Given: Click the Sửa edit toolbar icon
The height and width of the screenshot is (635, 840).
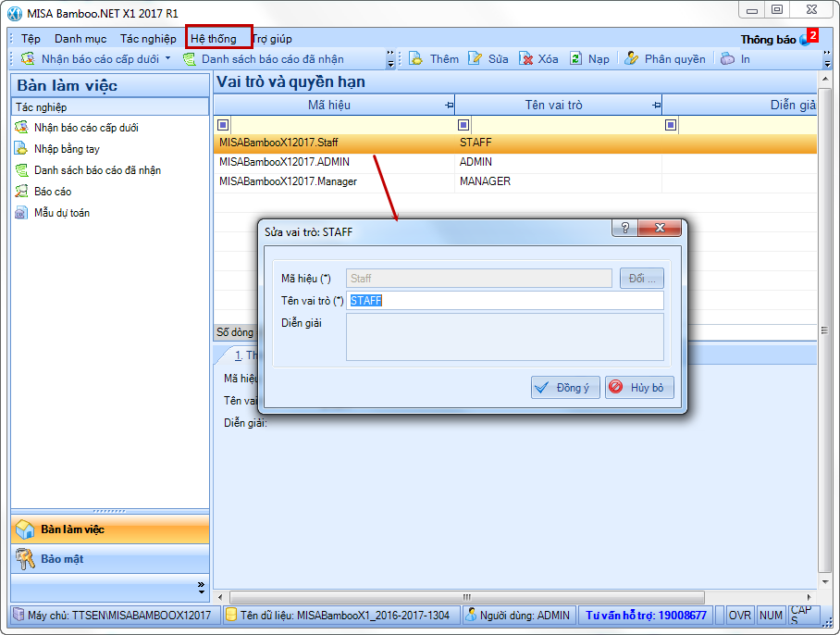Looking at the screenshot, I should click(x=475, y=58).
